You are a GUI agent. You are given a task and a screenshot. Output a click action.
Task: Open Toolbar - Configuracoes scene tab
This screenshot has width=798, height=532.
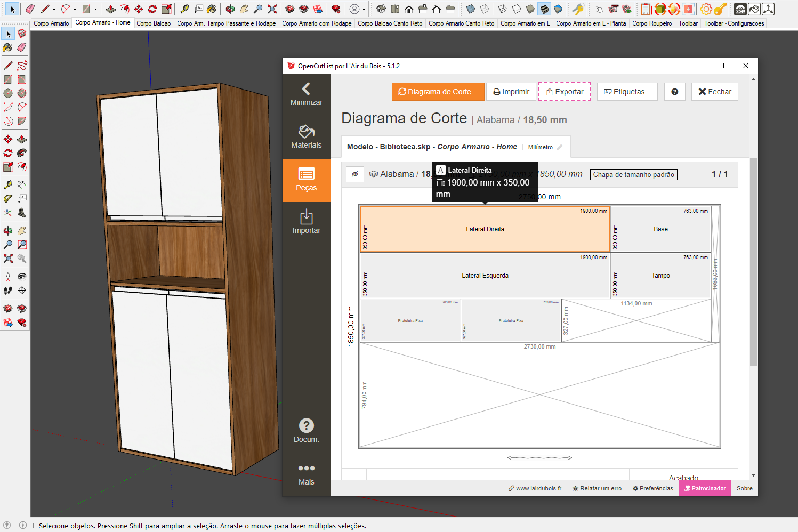pyautogui.click(x=734, y=23)
